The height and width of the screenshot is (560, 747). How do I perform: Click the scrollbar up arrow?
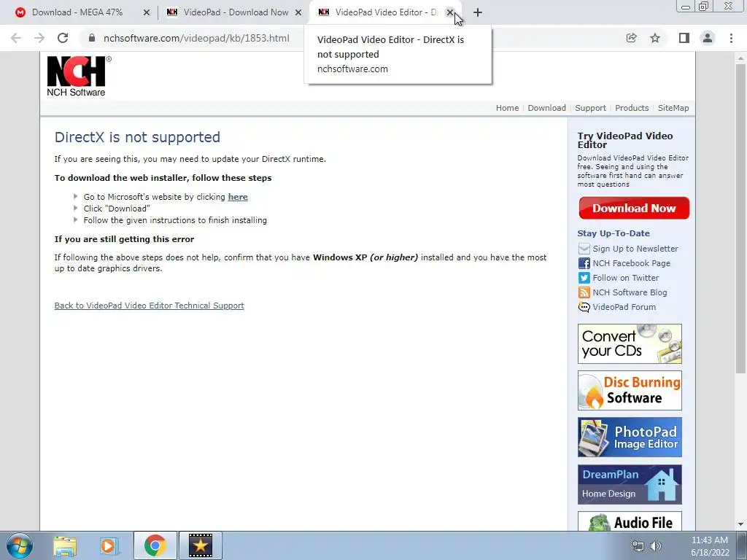[740, 58]
